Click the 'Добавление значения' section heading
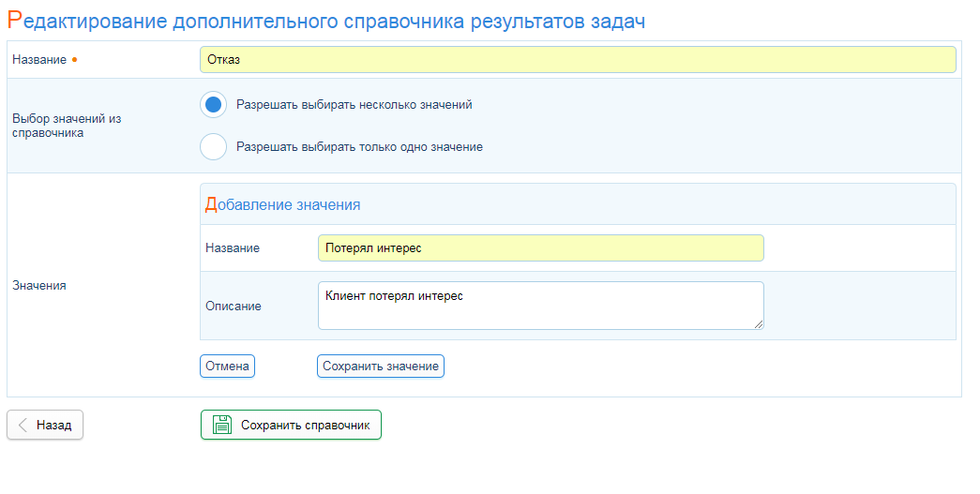The width and height of the screenshot is (980, 494). (282, 205)
